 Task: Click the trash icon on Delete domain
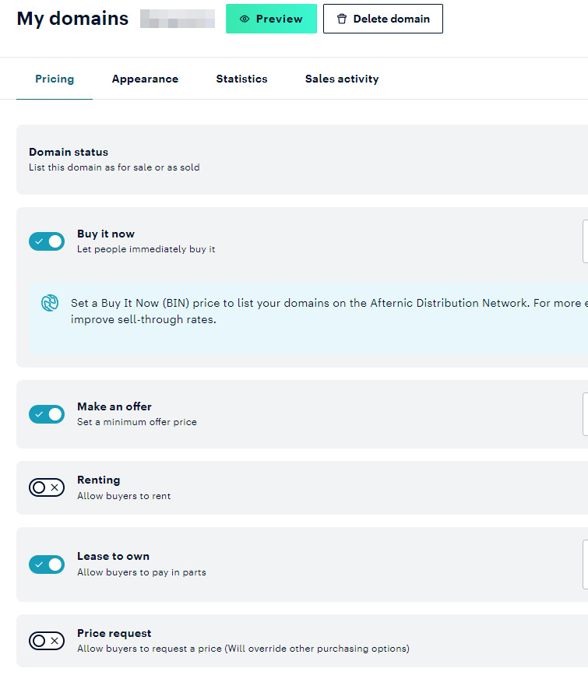coord(342,19)
